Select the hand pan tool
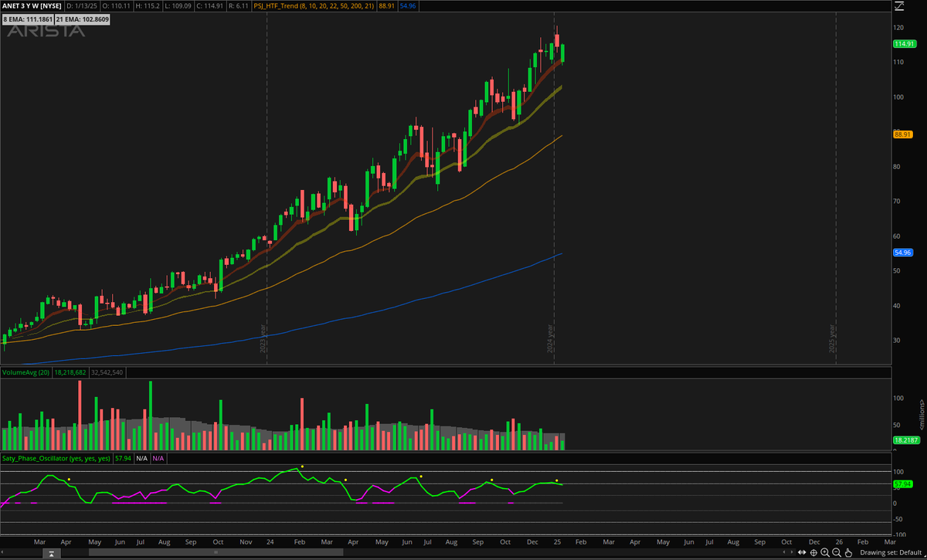Screen dimensions: 927x560 coord(848,552)
